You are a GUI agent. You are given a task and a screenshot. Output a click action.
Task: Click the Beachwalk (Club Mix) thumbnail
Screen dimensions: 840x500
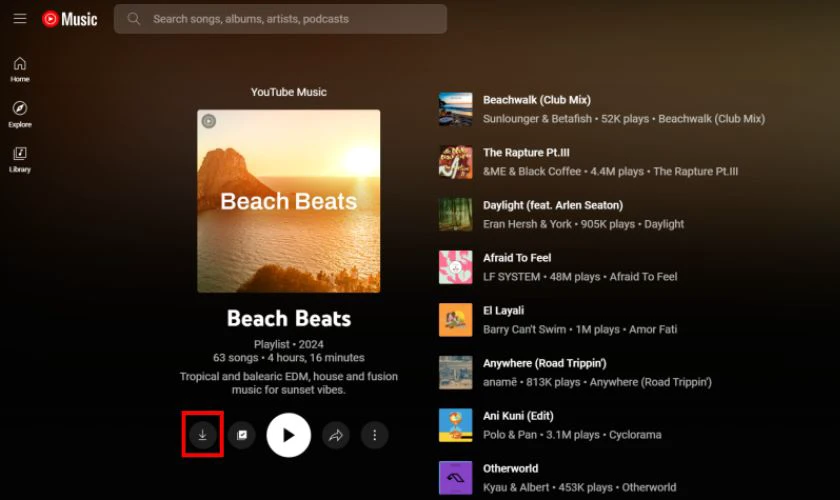[455, 109]
